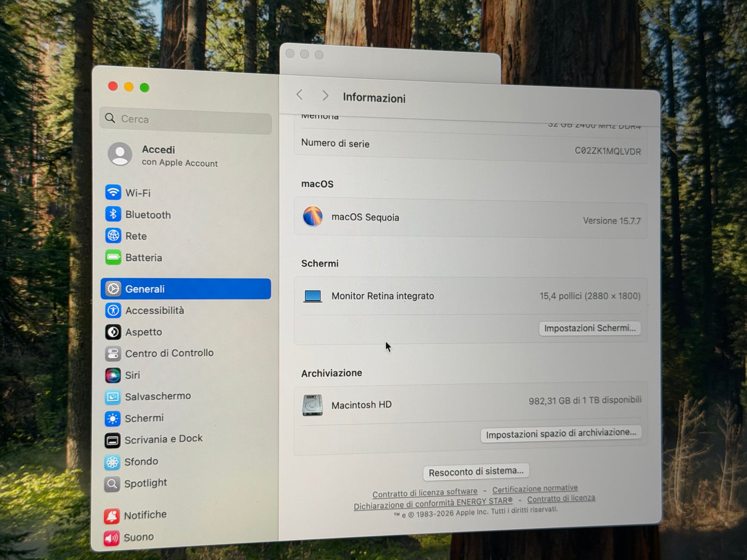This screenshot has width=747, height=560.
Task: Select the Bluetooth sidebar label
Action: (148, 215)
